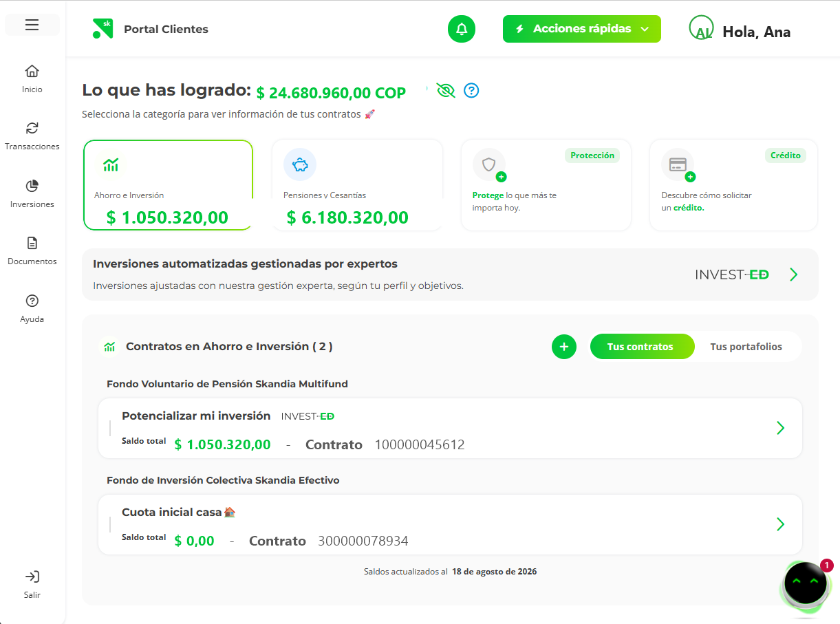Select the Ahorro e Inversión category card
The height and width of the screenshot is (624, 840).
(169, 185)
